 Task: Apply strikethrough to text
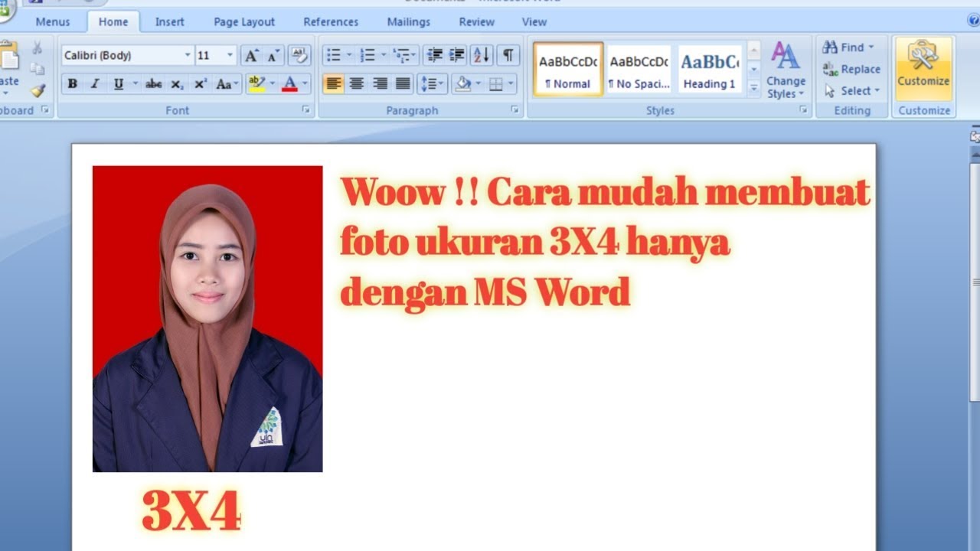tap(153, 84)
